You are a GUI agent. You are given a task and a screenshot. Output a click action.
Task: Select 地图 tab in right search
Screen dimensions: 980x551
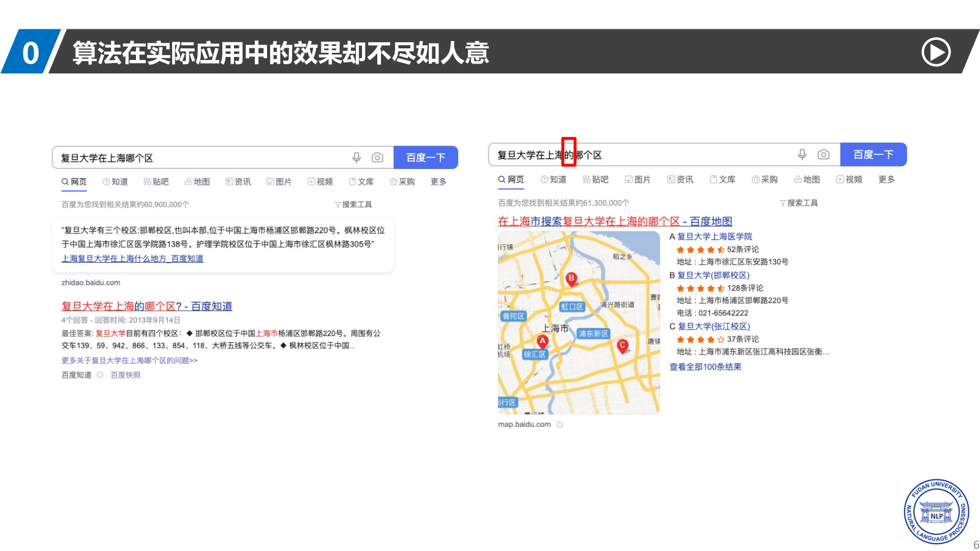tap(807, 179)
